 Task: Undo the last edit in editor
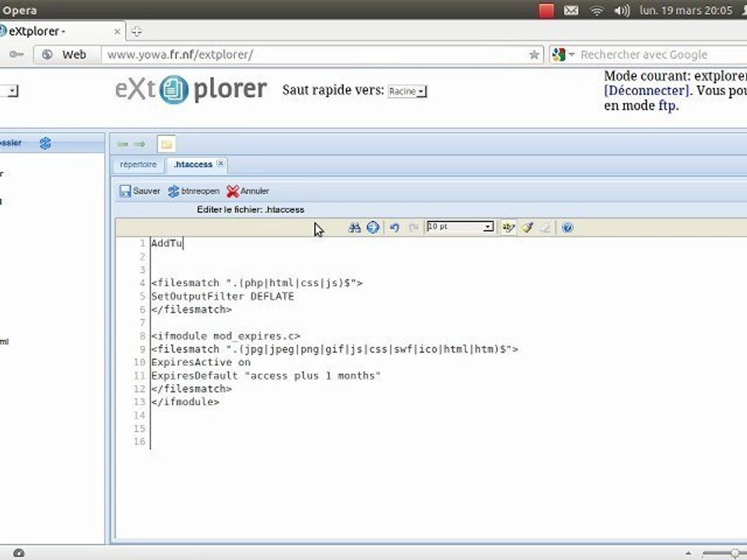click(x=394, y=228)
